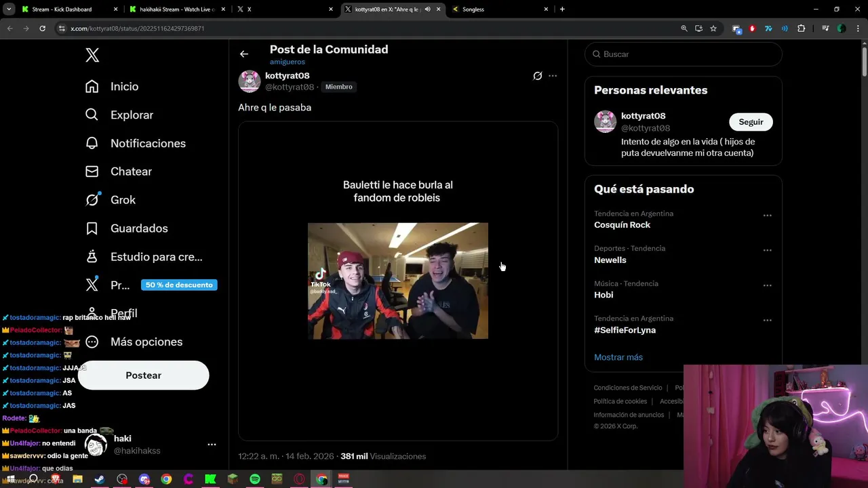Open the red hand adblock extension
868x488 pixels.
point(752,28)
